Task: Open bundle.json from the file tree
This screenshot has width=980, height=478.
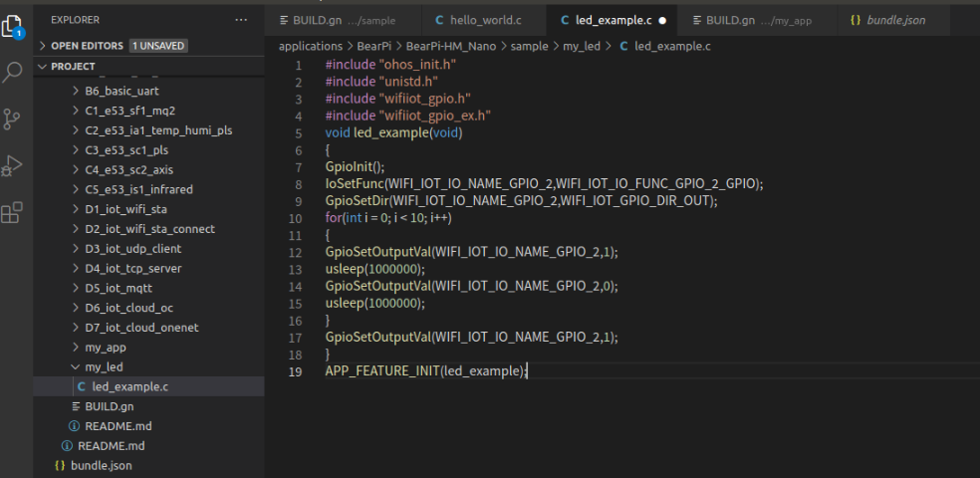Action: click(x=101, y=465)
